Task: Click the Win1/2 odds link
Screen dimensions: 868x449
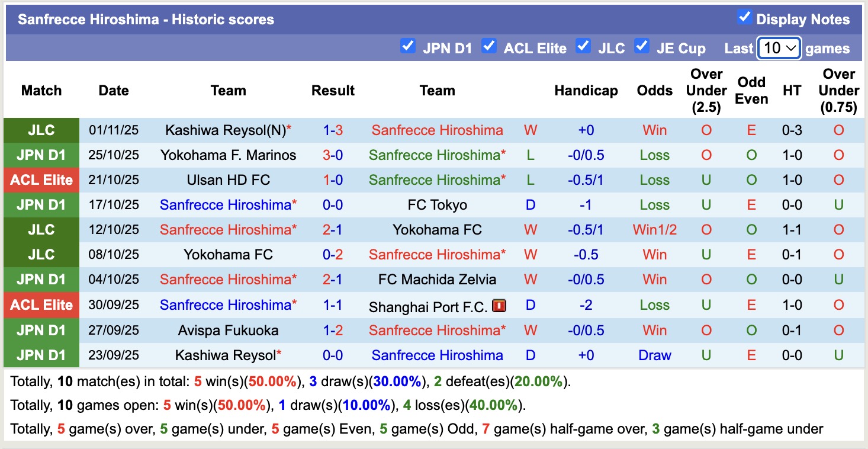Action: [x=654, y=229]
